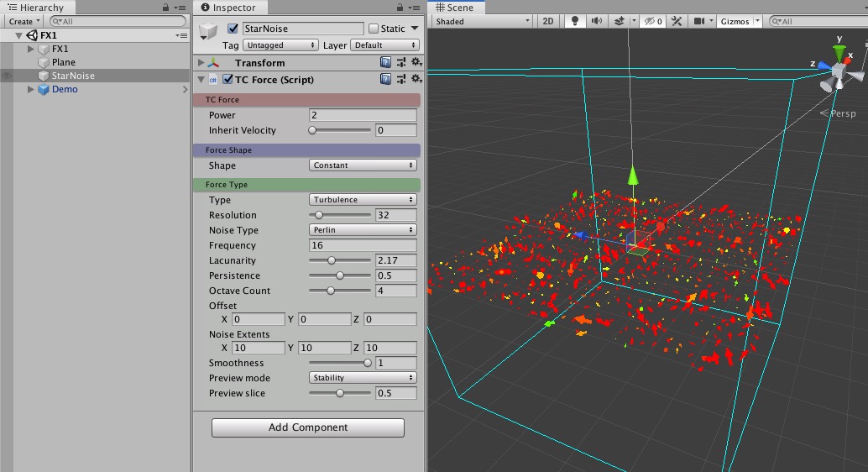
Task: Open scene effects image icon
Action: (619, 21)
